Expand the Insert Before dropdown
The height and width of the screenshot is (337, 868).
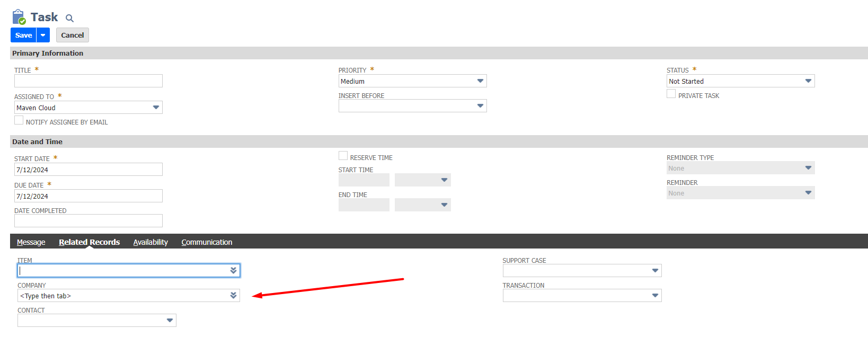pos(412,106)
